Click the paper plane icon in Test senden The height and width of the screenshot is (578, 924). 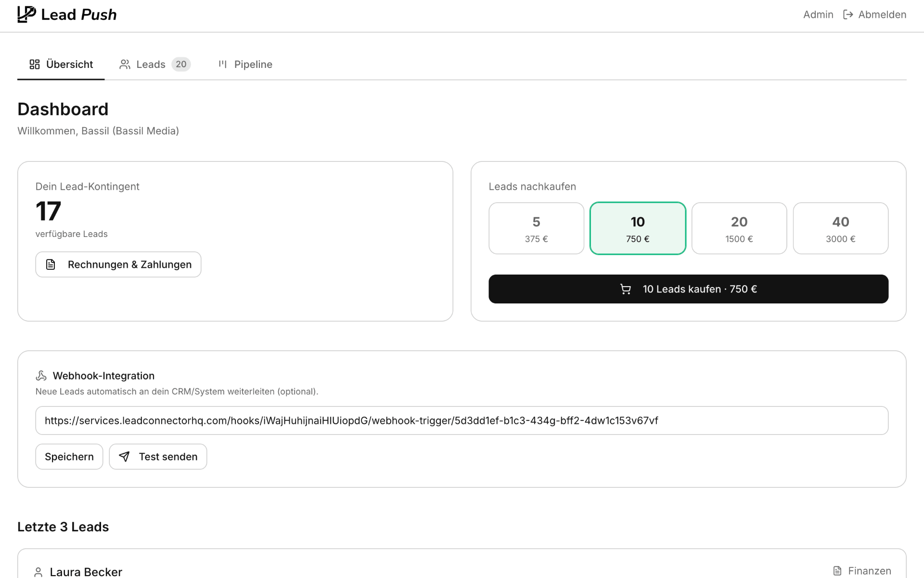tap(124, 457)
